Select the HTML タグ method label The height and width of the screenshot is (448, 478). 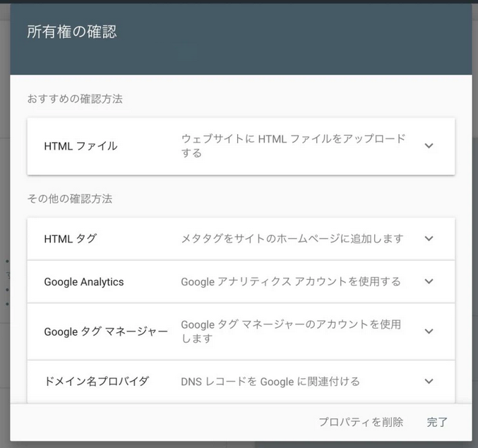[x=70, y=239]
